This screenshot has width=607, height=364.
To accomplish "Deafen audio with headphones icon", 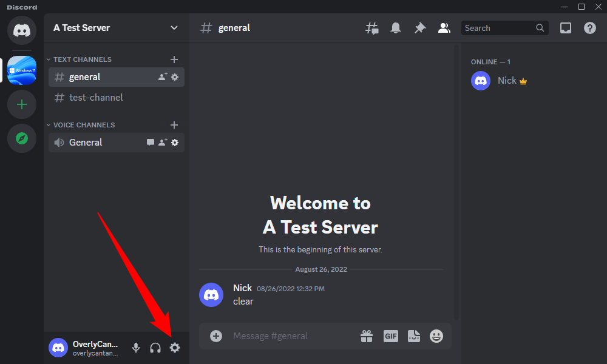I will [155, 348].
